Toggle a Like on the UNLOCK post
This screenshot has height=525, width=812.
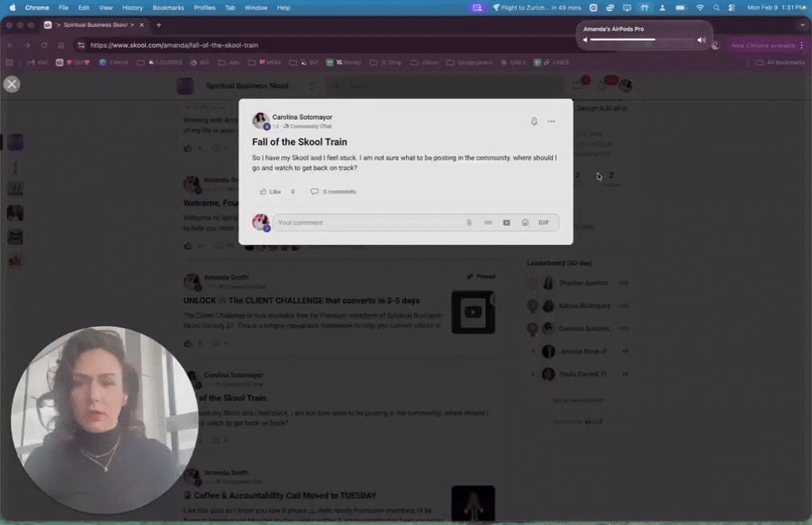pos(189,343)
